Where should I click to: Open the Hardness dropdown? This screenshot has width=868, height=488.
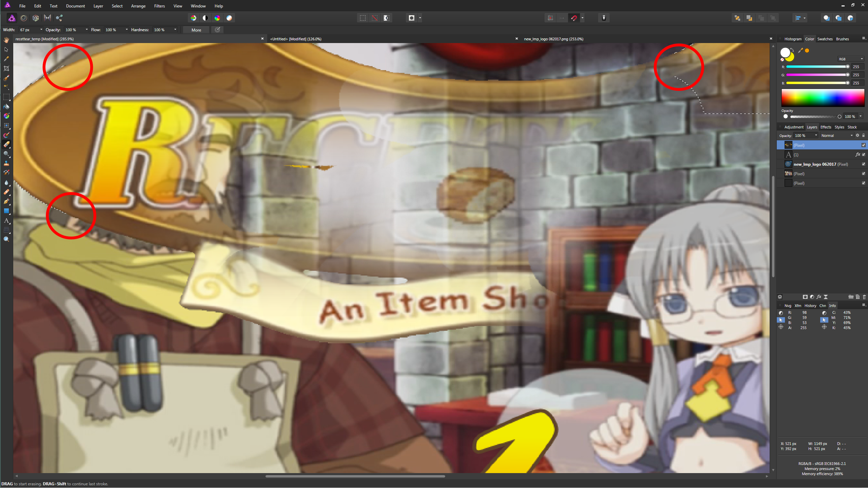175,30
